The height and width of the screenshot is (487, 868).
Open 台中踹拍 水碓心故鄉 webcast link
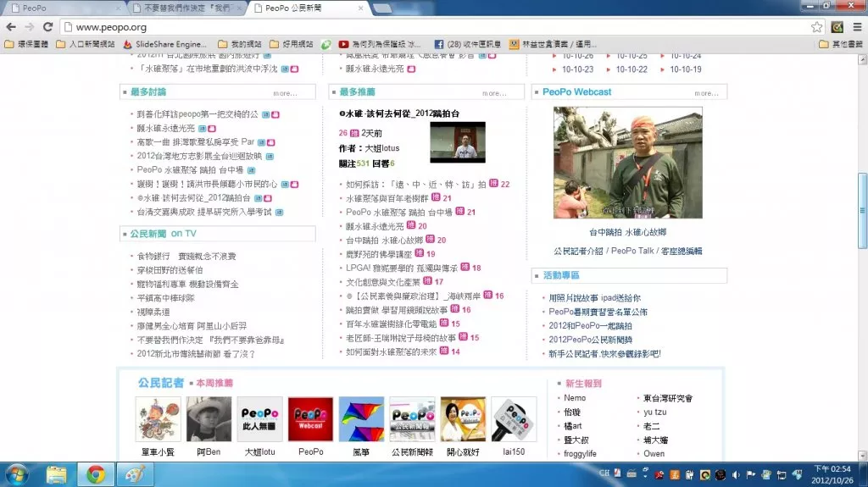[628, 232]
